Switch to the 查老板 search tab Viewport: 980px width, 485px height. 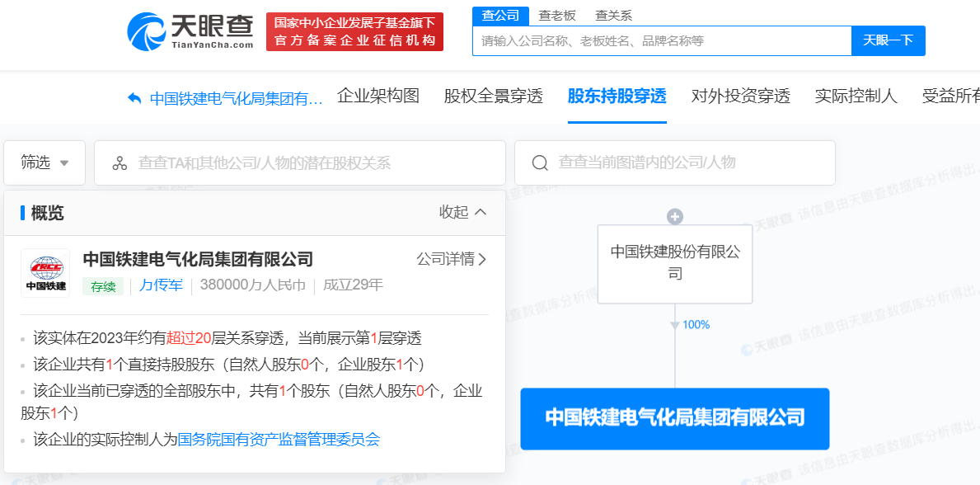pyautogui.click(x=557, y=16)
